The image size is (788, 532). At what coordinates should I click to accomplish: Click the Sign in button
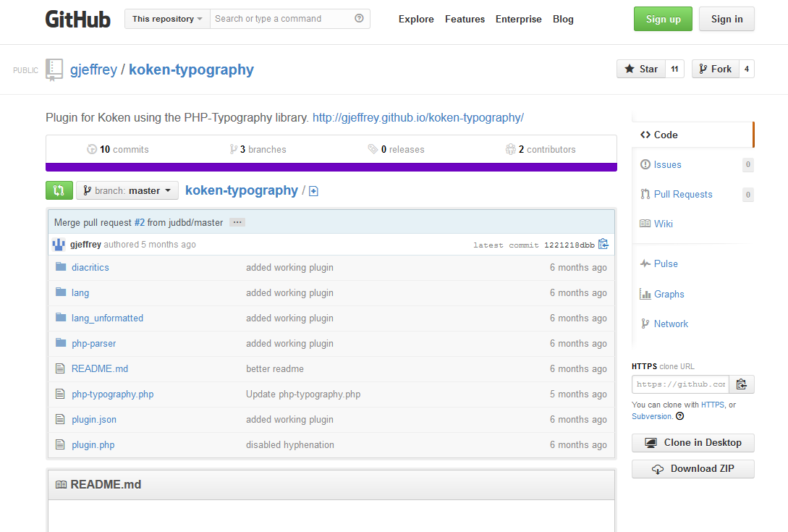tap(726, 19)
